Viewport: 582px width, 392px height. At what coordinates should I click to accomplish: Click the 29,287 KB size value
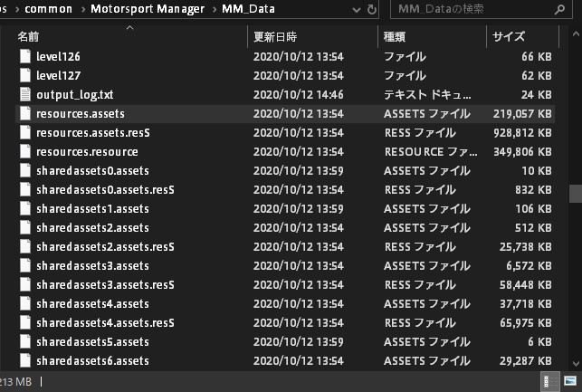coord(525,360)
